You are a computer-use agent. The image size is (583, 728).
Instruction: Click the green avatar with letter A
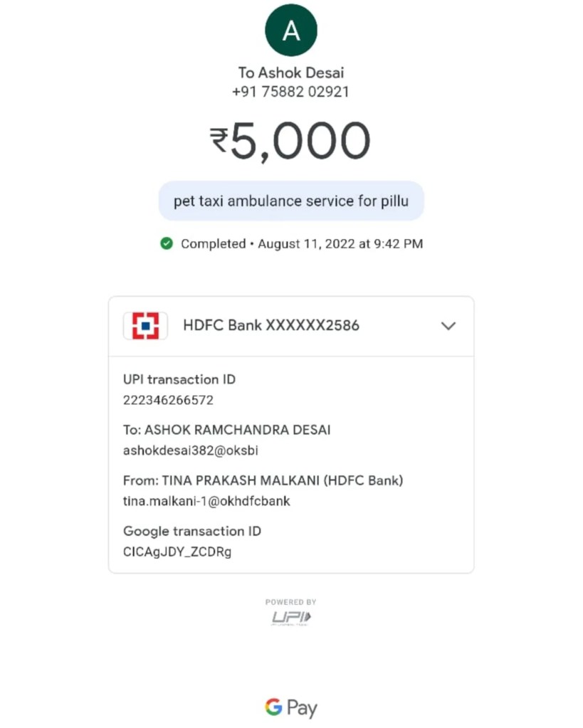coord(291,30)
